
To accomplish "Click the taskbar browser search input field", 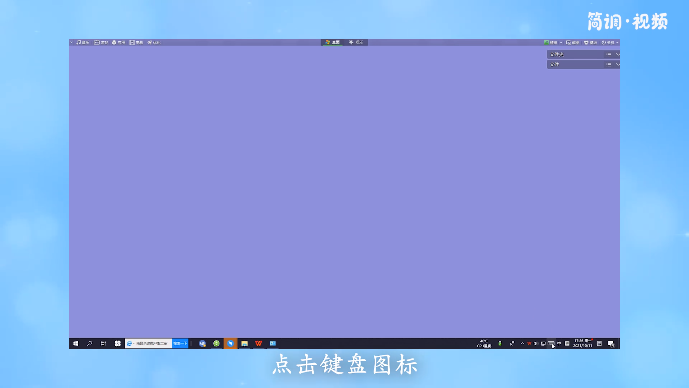I will click(149, 344).
